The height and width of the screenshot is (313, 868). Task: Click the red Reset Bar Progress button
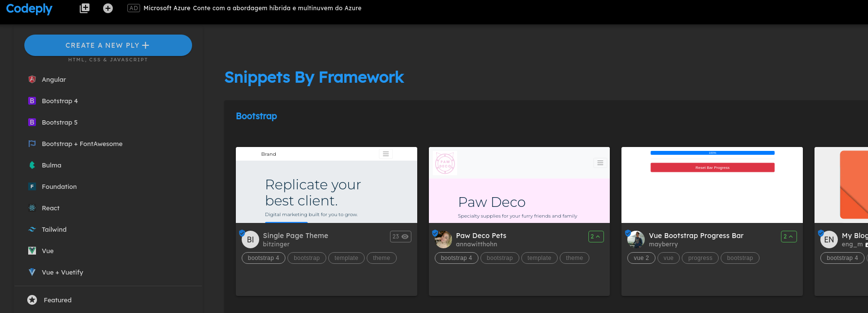coord(712,167)
